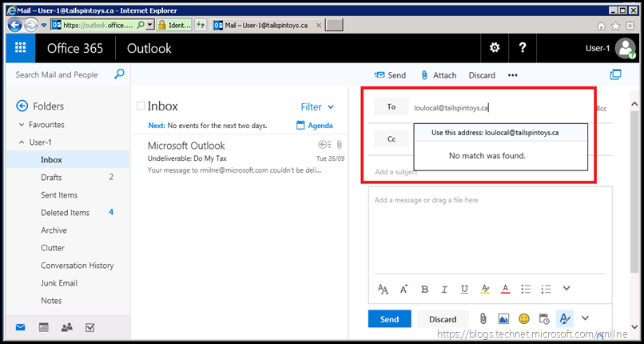
Task: Switch to Mail module icon
Action: click(x=21, y=327)
